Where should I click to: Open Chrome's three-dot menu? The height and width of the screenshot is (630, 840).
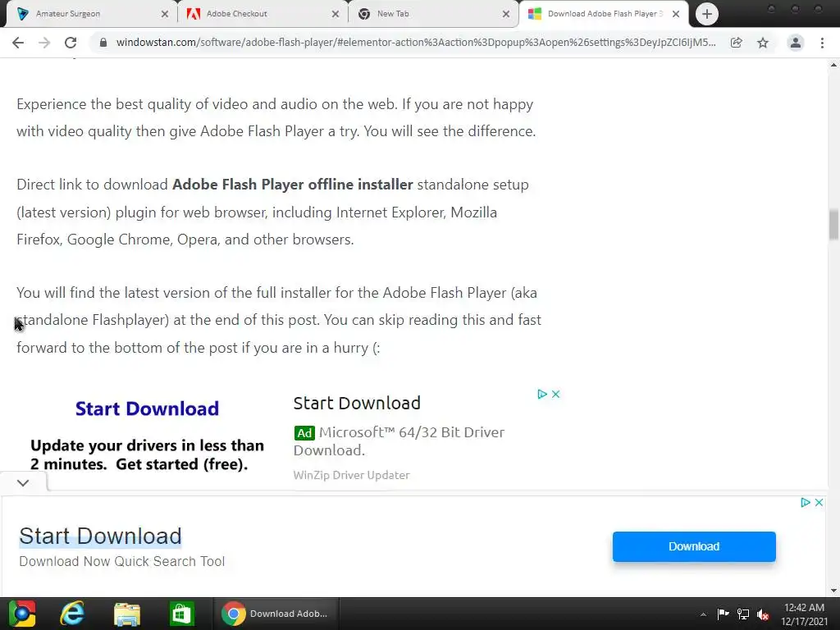coord(822,43)
